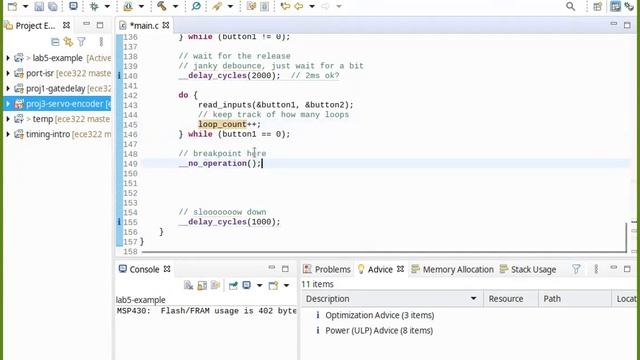Click Display Selected Console icon
Viewport: 640px width, 360px height.
coord(247,285)
